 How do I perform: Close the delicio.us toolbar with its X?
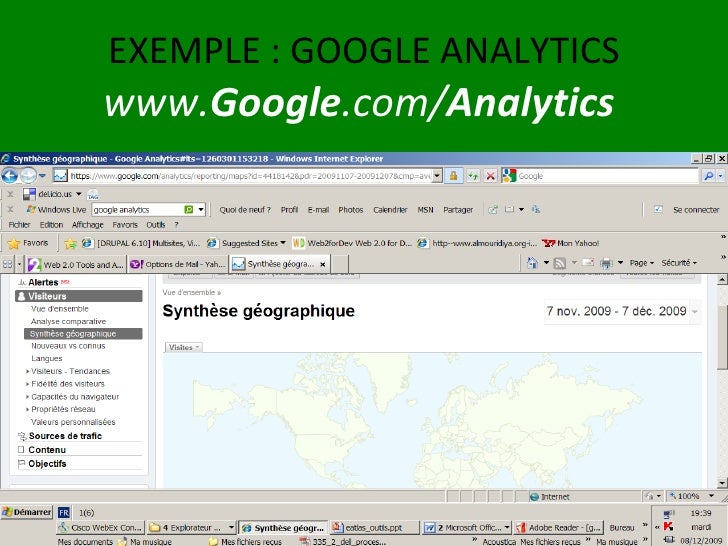10,194
